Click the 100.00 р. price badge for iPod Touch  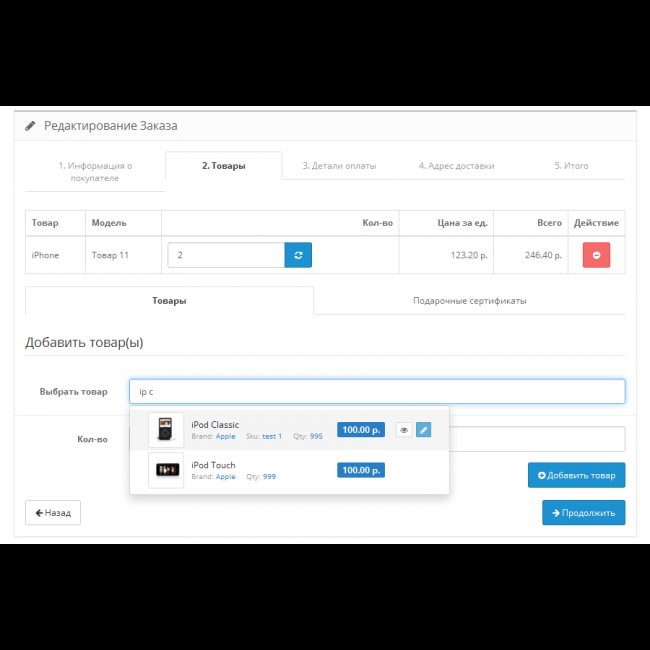pos(360,470)
